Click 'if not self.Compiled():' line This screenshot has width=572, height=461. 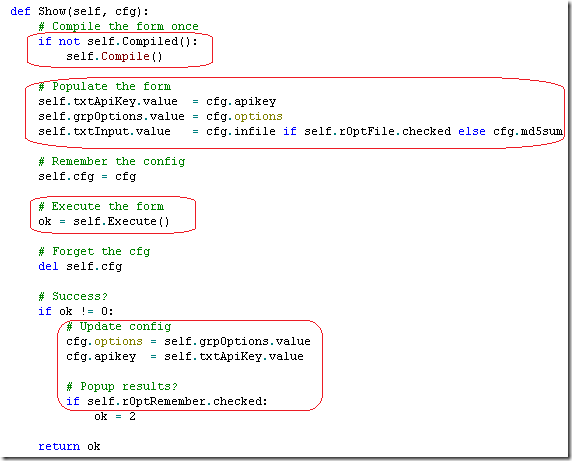(118, 41)
